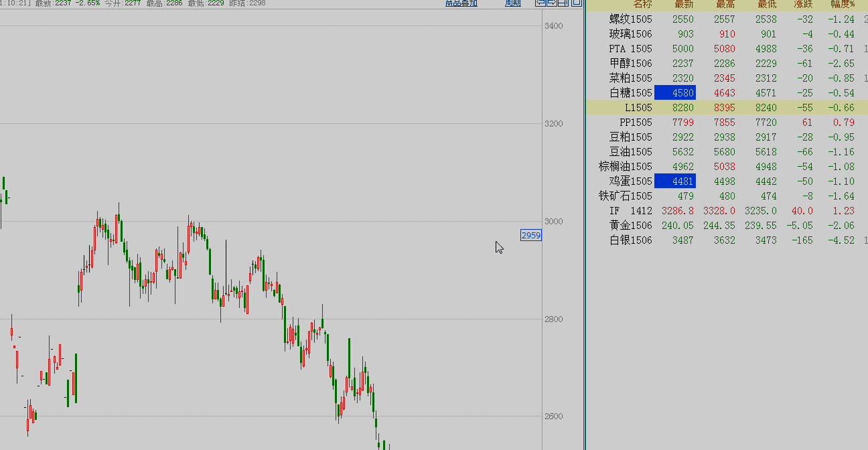This screenshot has height=450, width=868.
Task: Click the split-panel layout icon
Action: coord(563,3)
